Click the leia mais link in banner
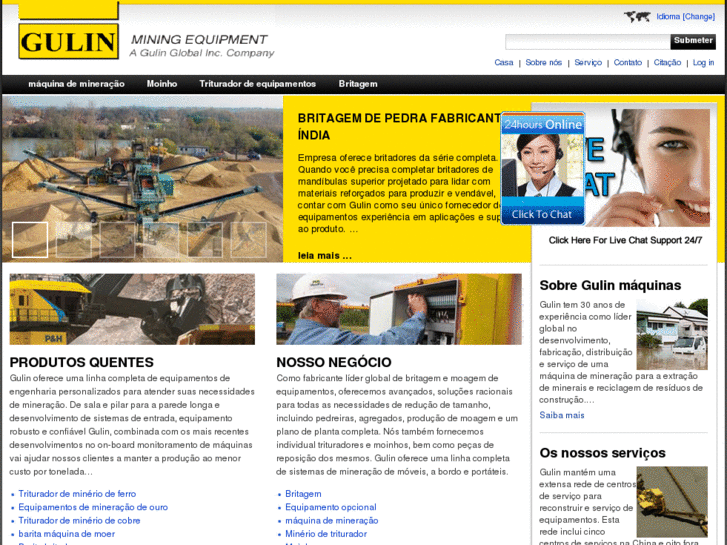The height and width of the screenshot is (545, 727). 325,256
